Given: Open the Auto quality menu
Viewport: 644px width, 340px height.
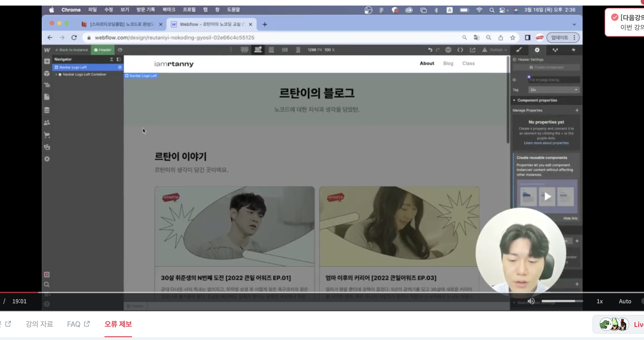Looking at the screenshot, I should point(625,302).
